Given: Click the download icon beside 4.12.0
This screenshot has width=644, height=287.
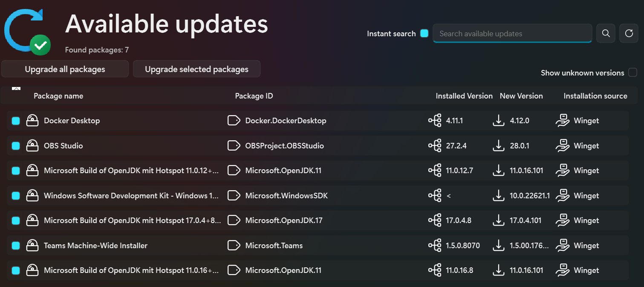Looking at the screenshot, I should pyautogui.click(x=498, y=121).
